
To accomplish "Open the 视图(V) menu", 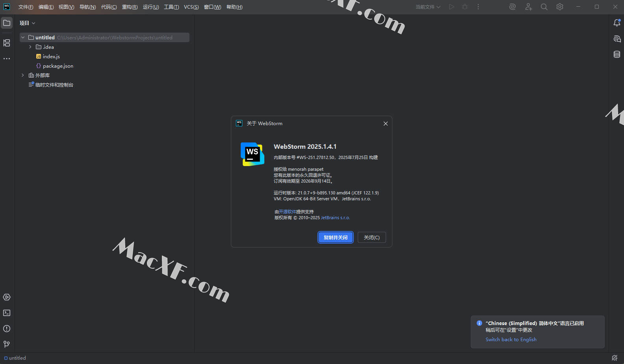I will pyautogui.click(x=66, y=7).
